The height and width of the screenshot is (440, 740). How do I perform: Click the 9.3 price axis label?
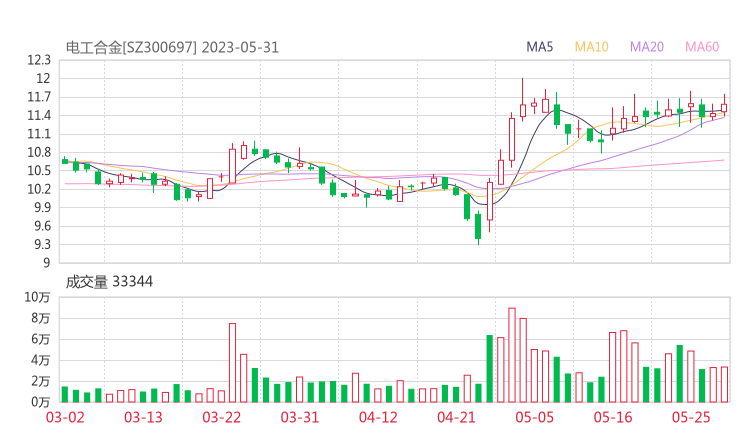(x=42, y=245)
